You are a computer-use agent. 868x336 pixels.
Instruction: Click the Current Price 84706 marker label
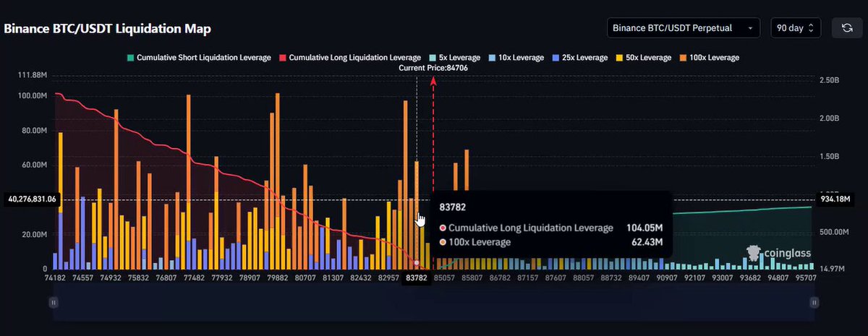[433, 67]
